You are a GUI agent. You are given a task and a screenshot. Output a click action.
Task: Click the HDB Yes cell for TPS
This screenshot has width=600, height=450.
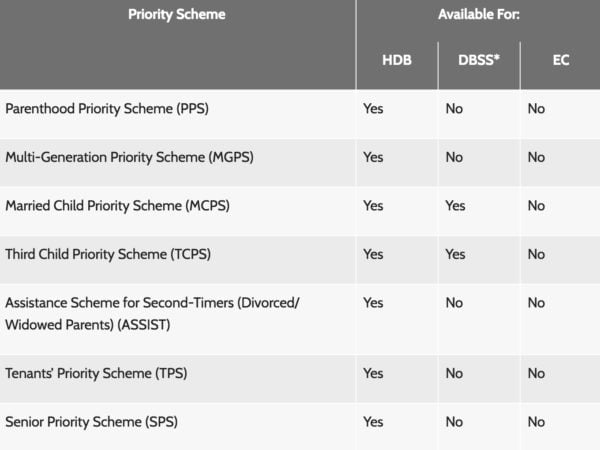click(373, 373)
